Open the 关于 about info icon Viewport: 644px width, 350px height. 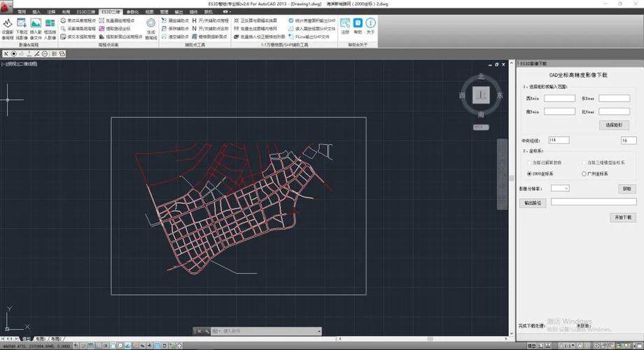[x=370, y=26]
